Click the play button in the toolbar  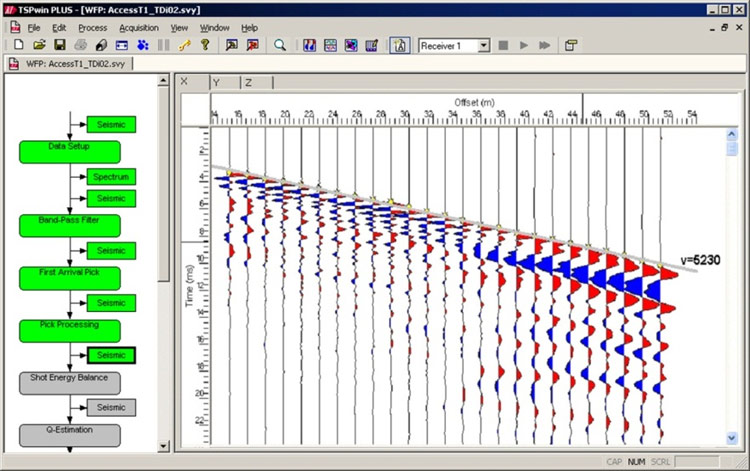524,45
